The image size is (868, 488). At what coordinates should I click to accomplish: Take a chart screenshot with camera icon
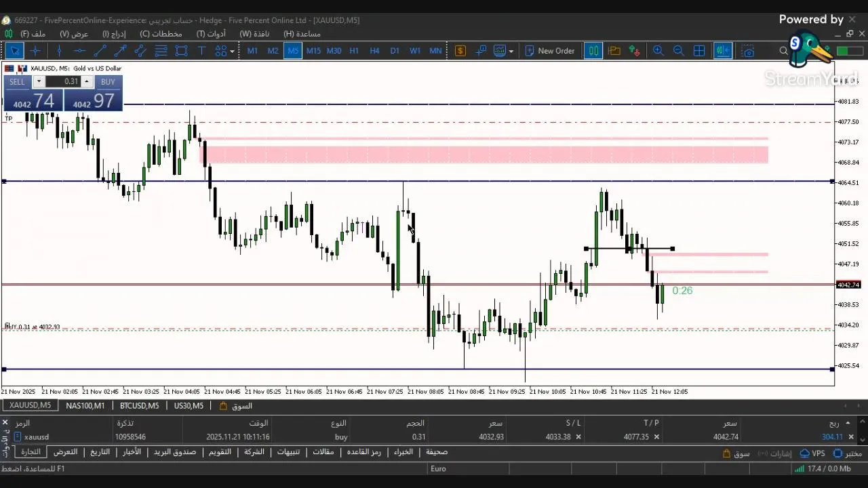[x=748, y=51]
